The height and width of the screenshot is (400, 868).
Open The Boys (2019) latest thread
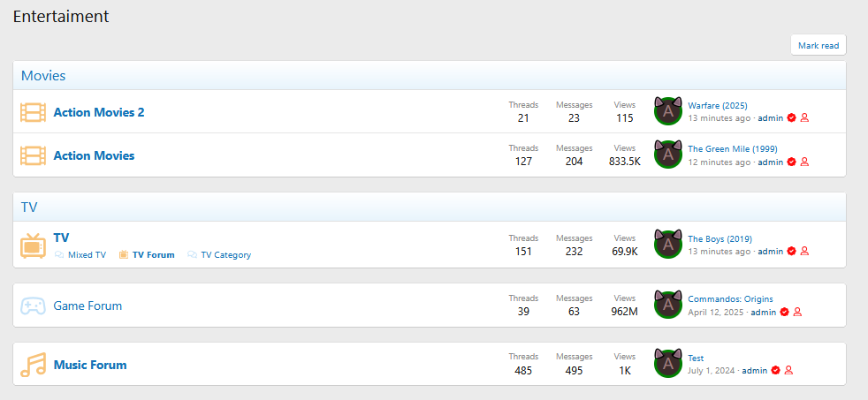pyautogui.click(x=720, y=239)
